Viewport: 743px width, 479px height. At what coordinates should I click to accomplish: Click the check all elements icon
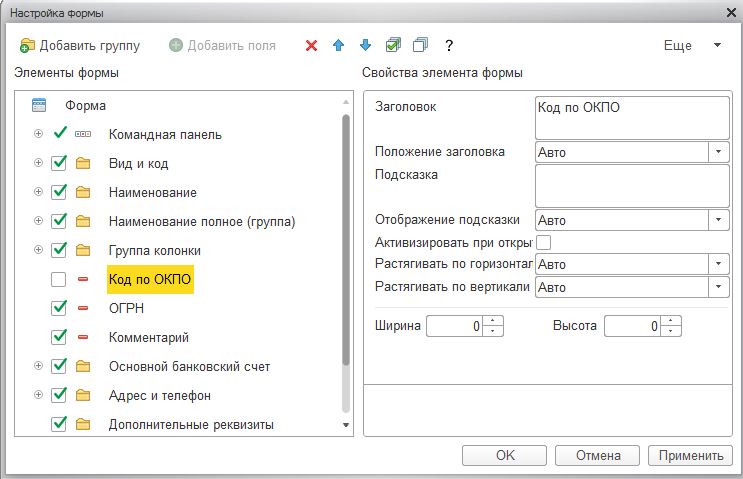point(393,45)
